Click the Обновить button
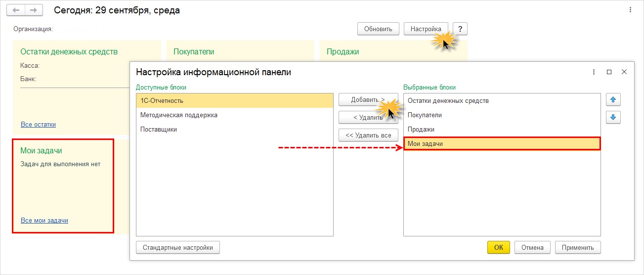This screenshot has height=275, width=644. pos(378,29)
